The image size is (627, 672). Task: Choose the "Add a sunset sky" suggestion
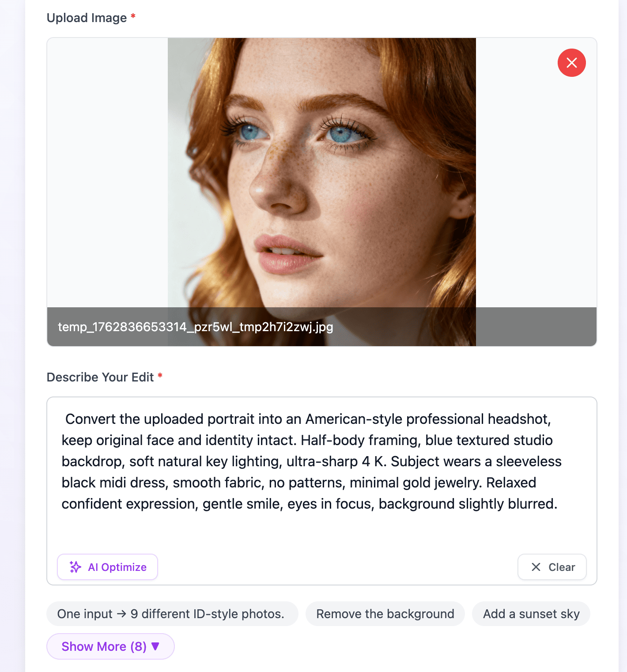point(531,614)
